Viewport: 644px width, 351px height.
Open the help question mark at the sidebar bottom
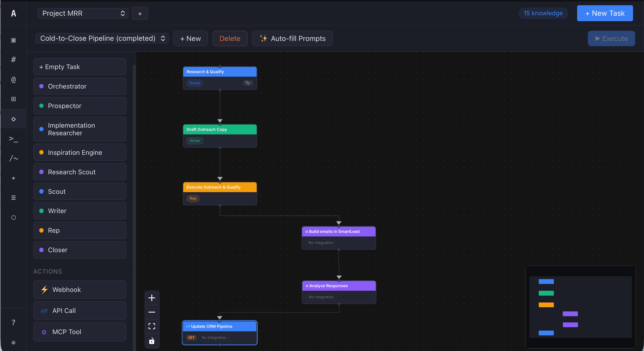[x=13, y=322]
